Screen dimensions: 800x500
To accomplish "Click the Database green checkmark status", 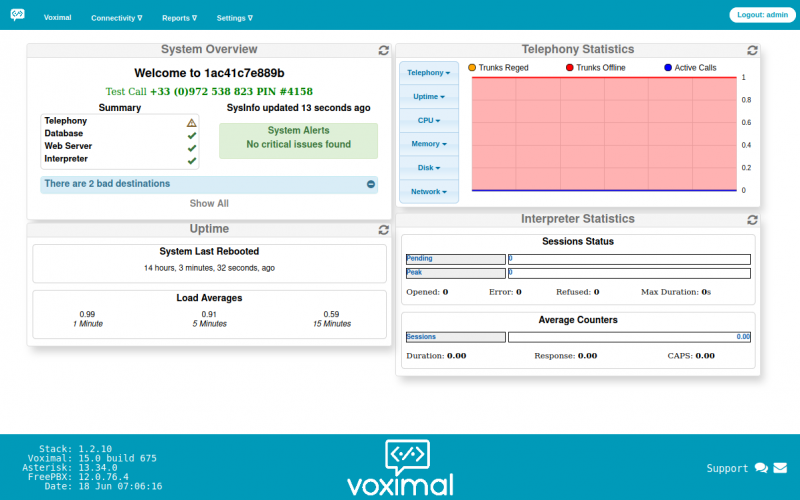I will click(191, 134).
